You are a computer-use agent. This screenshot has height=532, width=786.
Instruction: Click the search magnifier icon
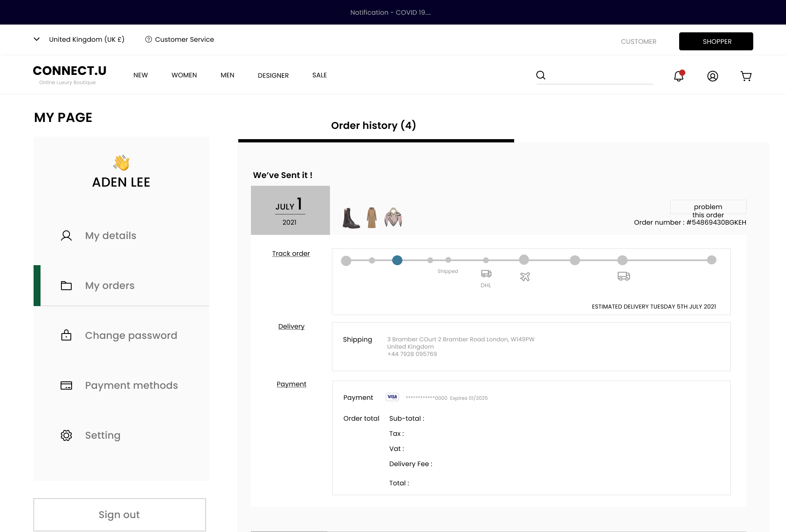tap(541, 75)
